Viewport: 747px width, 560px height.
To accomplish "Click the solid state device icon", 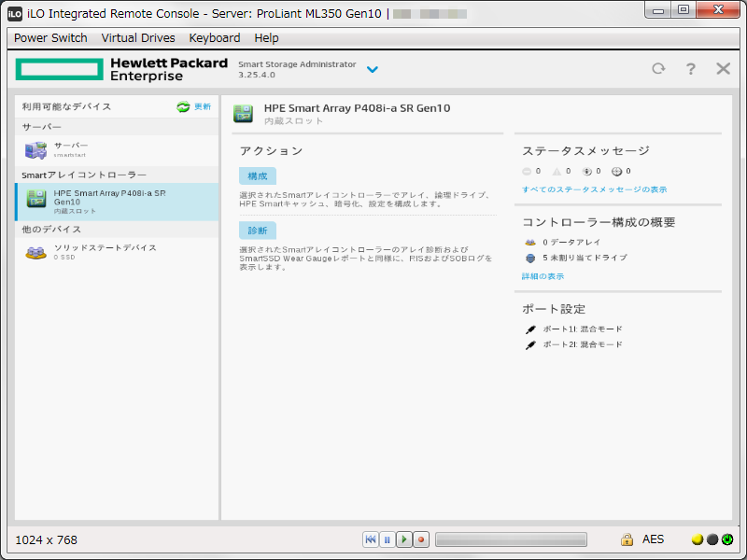I will pyautogui.click(x=35, y=252).
